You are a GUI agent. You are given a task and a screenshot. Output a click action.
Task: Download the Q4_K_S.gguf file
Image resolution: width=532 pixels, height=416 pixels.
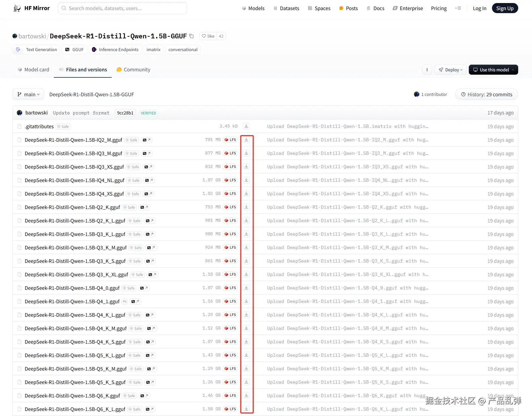(246, 342)
